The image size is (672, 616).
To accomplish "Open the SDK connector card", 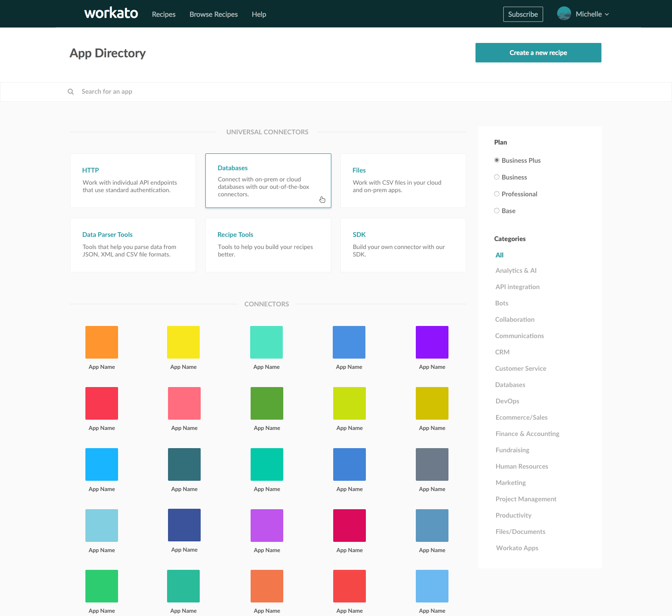I will click(x=403, y=245).
